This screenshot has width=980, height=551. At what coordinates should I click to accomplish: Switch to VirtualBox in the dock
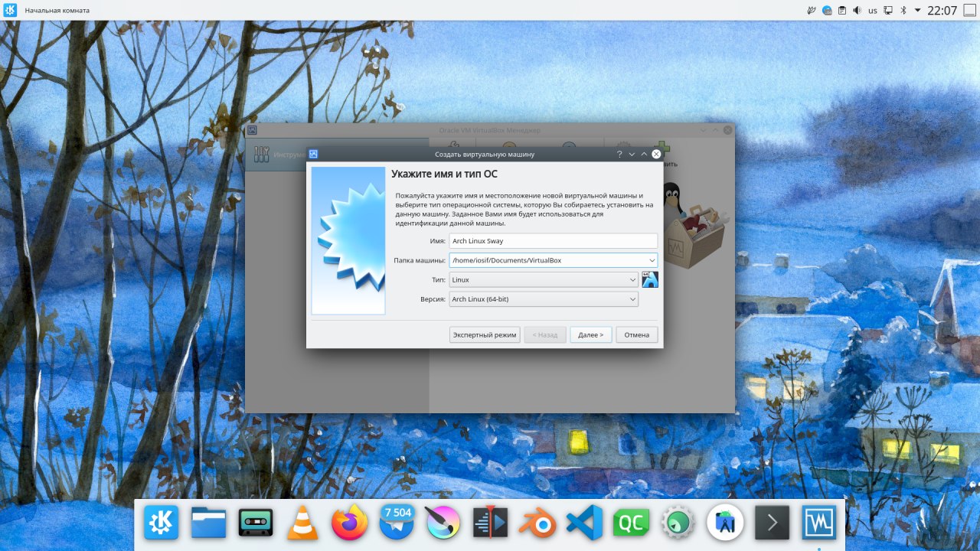coord(819,523)
